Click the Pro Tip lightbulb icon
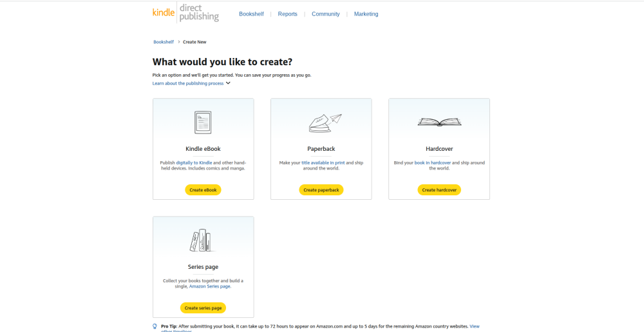The height and width of the screenshot is (332, 644). coord(155,326)
